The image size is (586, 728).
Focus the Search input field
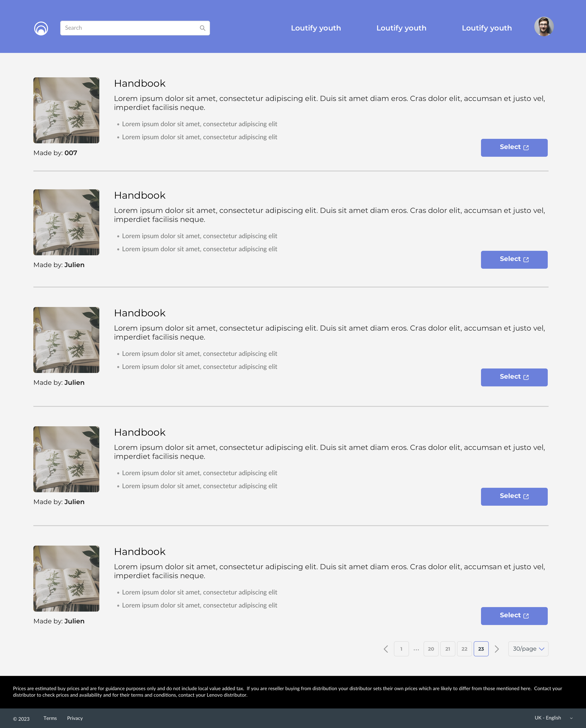pos(135,28)
